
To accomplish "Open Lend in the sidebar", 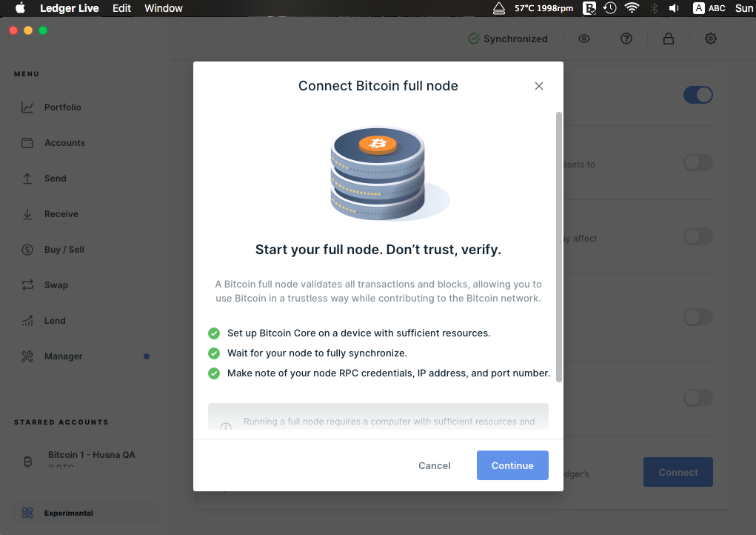I will tap(55, 321).
